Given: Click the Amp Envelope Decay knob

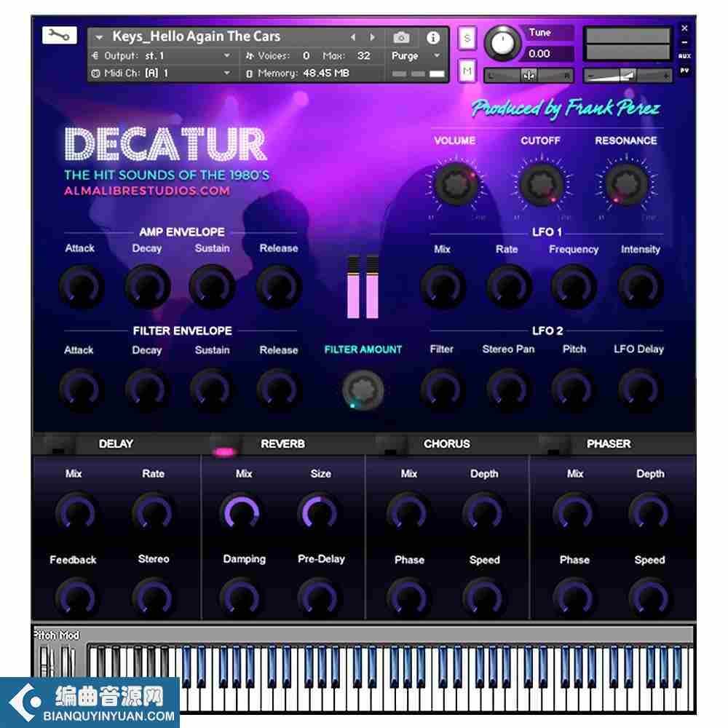Looking at the screenshot, I should [x=147, y=286].
